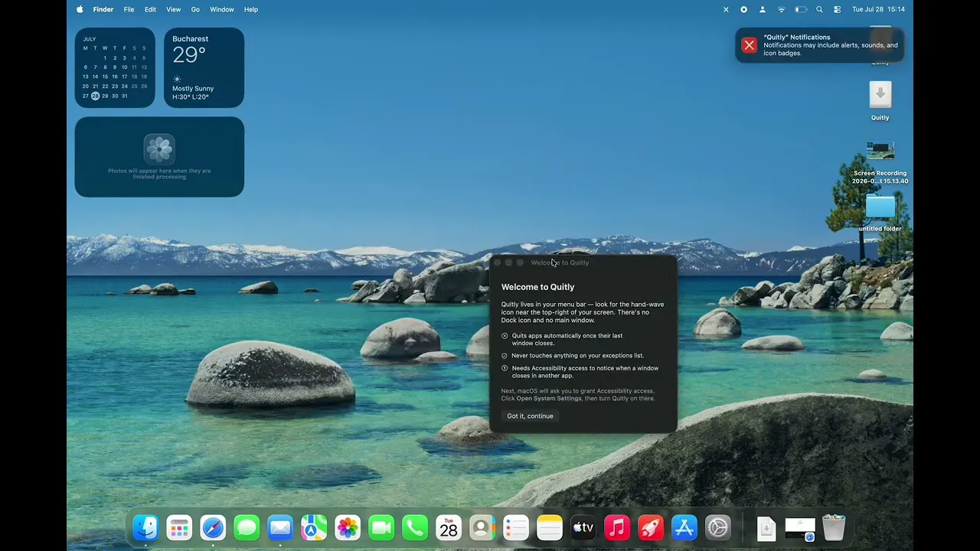Open Contacts from the Dock
The height and width of the screenshot is (551, 980).
click(x=482, y=527)
